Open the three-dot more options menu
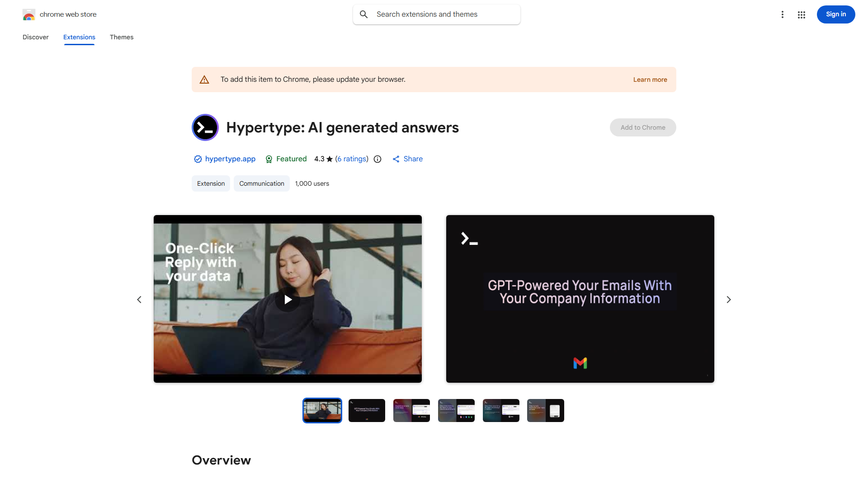 pos(782,14)
